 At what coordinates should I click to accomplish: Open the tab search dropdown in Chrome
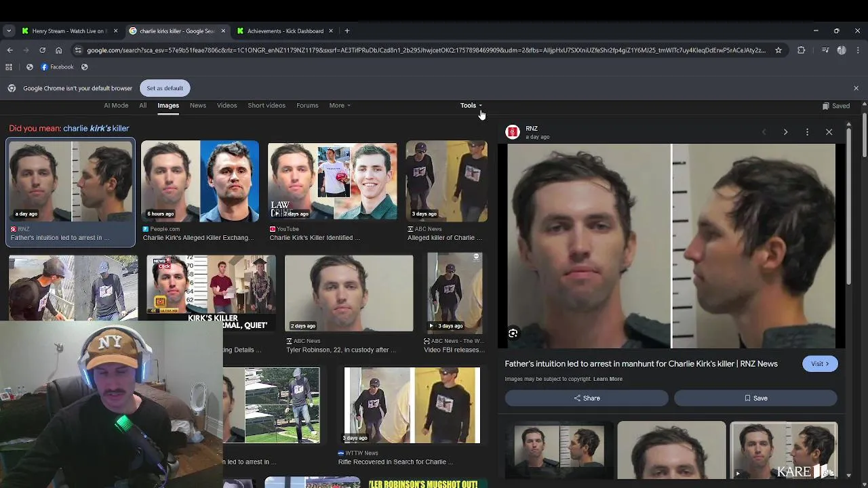pos(9,30)
